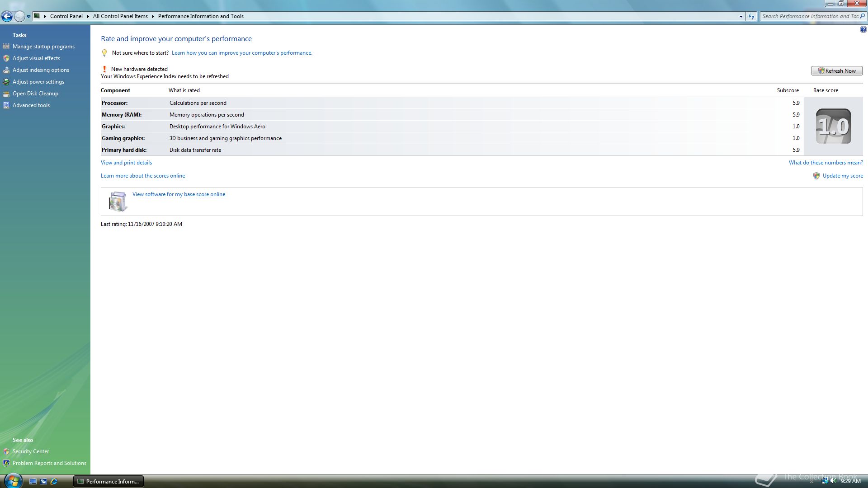Open What do these numbers mean?

(826, 163)
